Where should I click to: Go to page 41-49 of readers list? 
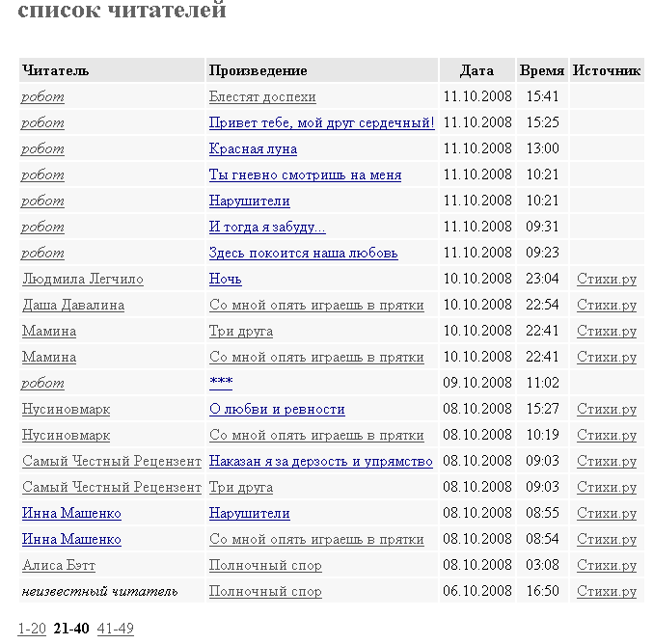116,628
